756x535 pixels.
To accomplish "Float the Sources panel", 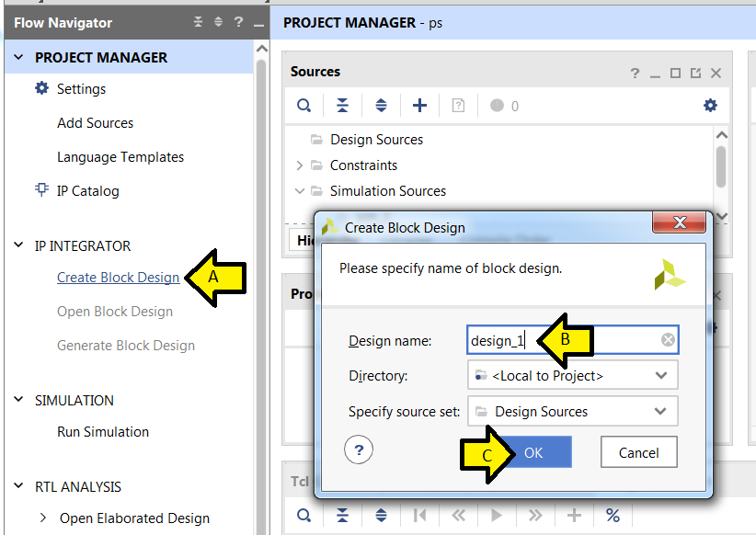I will tap(695, 74).
